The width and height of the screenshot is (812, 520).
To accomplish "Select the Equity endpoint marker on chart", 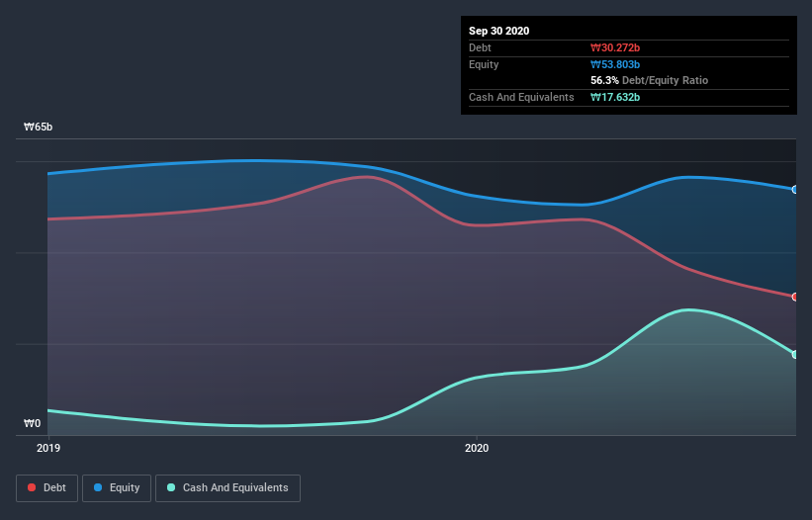I will pos(795,190).
